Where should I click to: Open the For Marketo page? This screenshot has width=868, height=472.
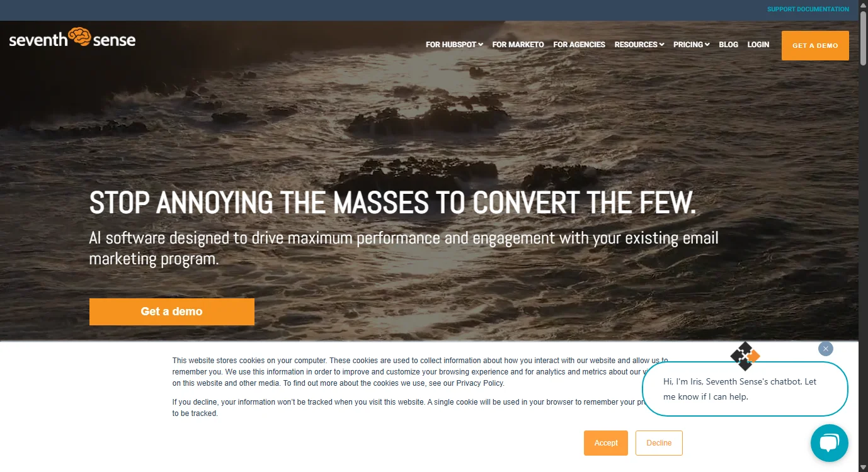point(518,45)
